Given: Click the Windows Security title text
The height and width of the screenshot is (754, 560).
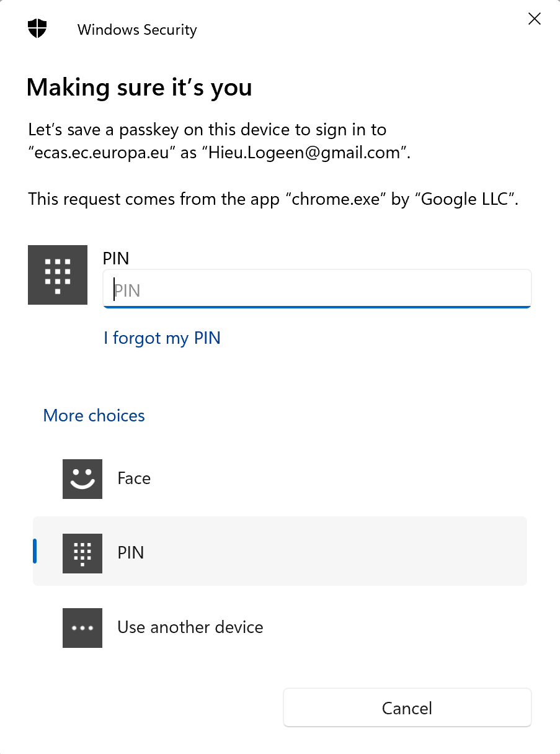Looking at the screenshot, I should 136,29.
